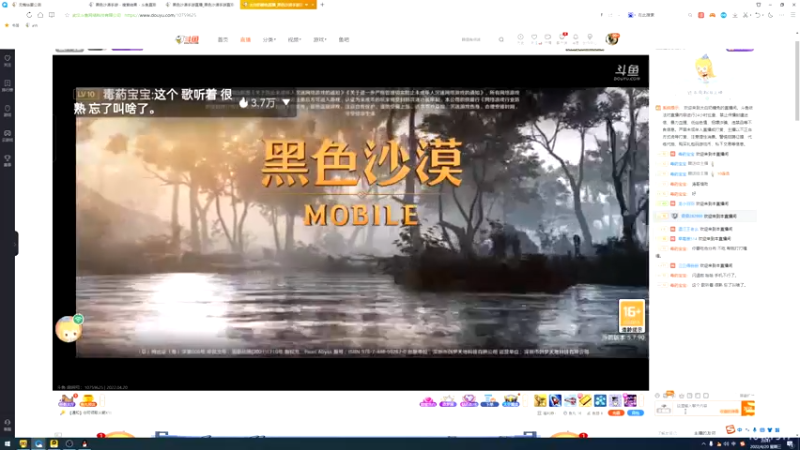
Task: Click the floating mascot avatar on video
Action: tap(69, 328)
